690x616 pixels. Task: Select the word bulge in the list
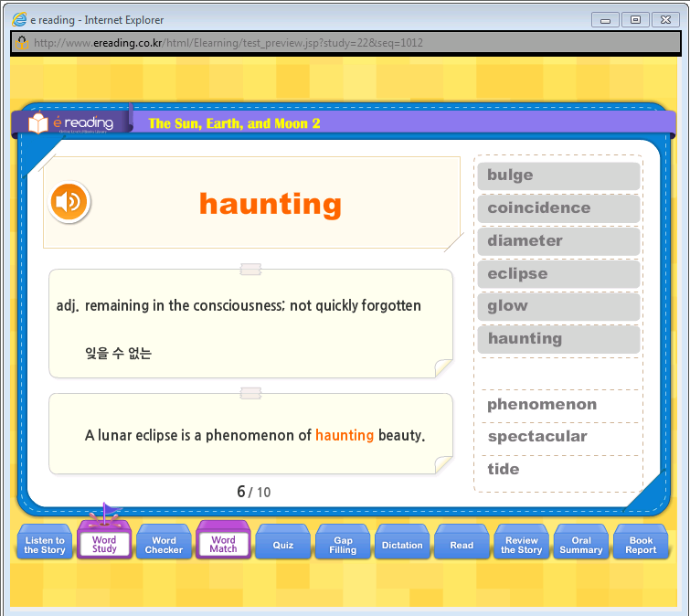pyautogui.click(x=558, y=175)
